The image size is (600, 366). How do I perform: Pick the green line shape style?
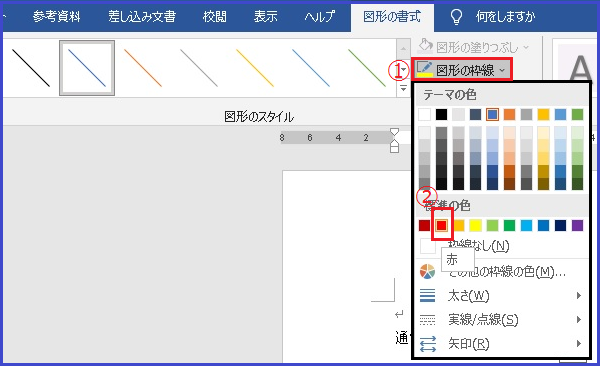click(x=367, y=68)
